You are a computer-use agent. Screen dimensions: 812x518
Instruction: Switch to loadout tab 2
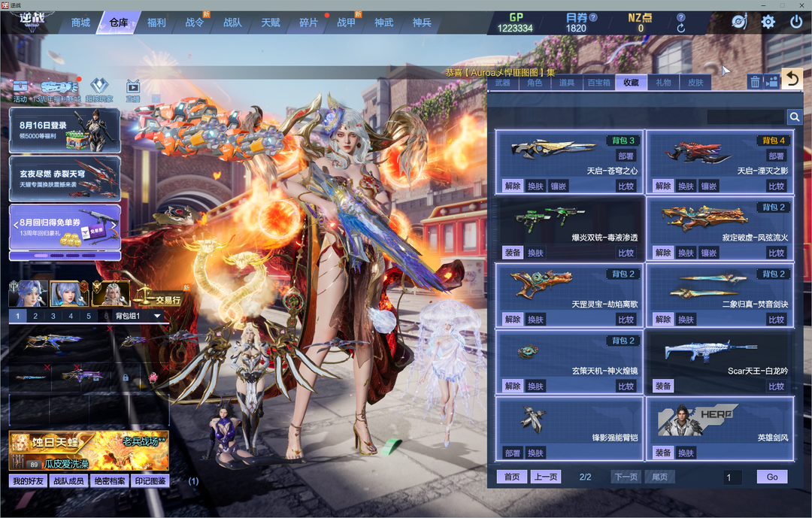(35, 316)
